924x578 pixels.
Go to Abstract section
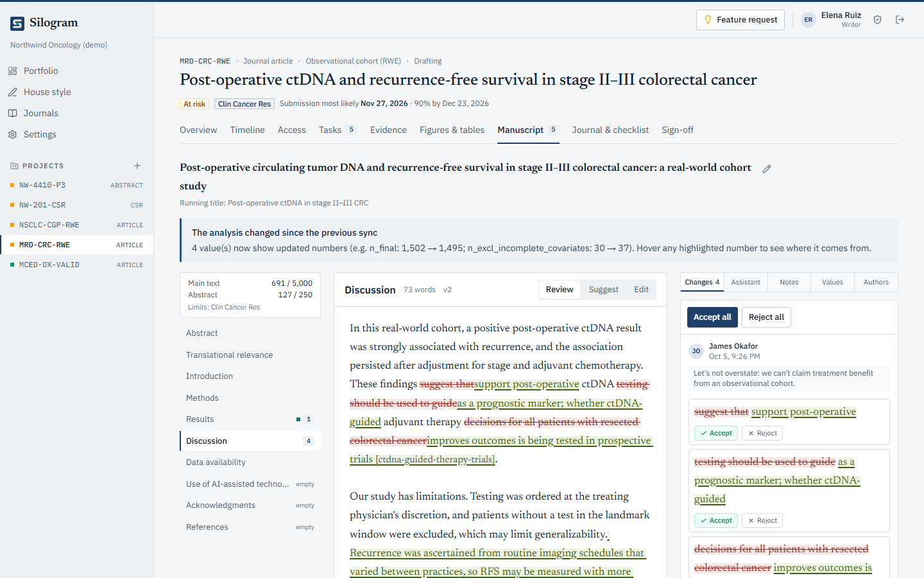250,333
